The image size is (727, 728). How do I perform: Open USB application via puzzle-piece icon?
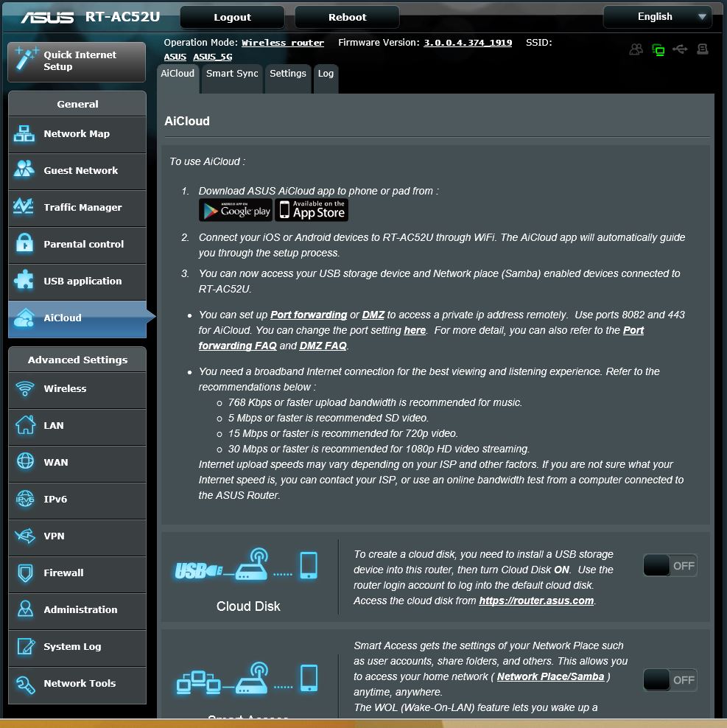(24, 280)
